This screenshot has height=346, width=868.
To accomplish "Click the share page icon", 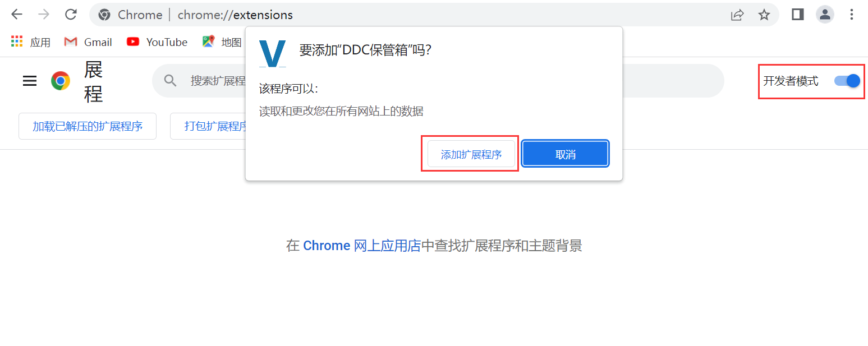I will (x=737, y=15).
